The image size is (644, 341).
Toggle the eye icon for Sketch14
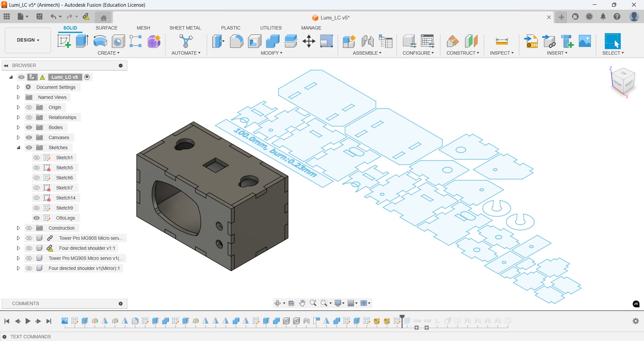click(37, 198)
